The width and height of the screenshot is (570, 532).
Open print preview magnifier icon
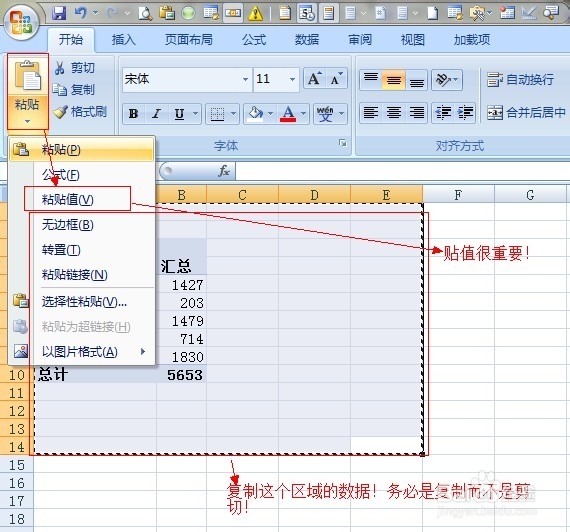[x=145, y=13]
